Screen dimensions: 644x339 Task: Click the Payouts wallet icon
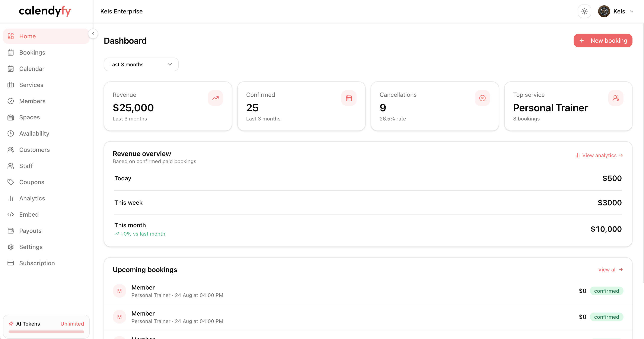coord(10,231)
